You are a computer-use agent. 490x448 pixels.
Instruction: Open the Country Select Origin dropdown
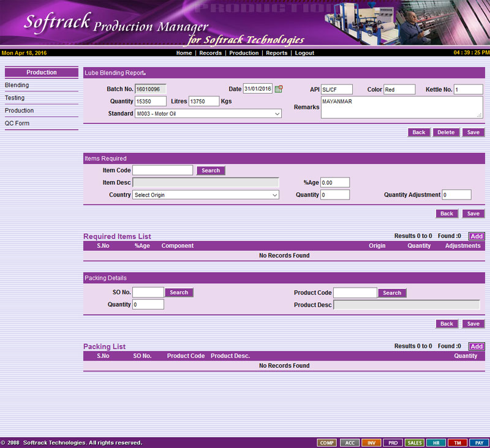click(205, 195)
